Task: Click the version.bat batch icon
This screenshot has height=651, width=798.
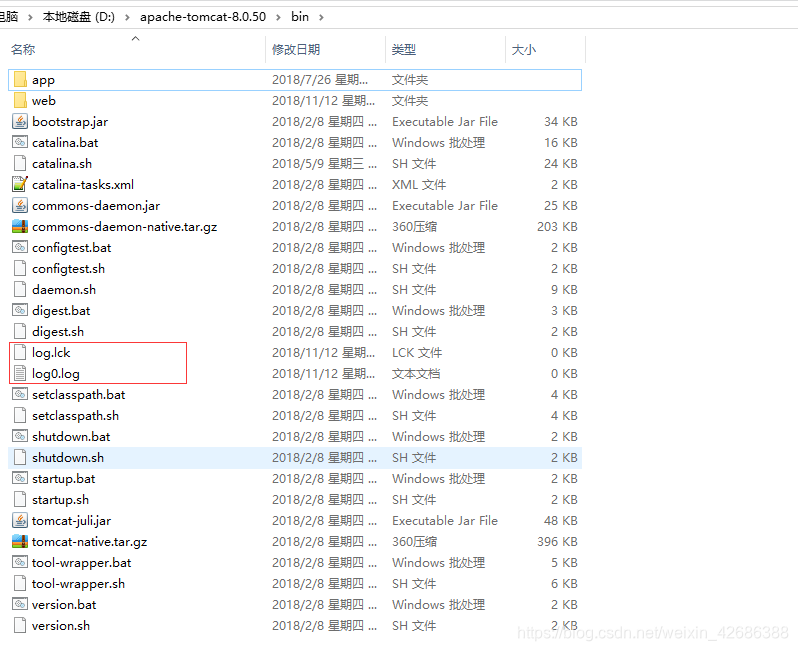Action: 20,605
